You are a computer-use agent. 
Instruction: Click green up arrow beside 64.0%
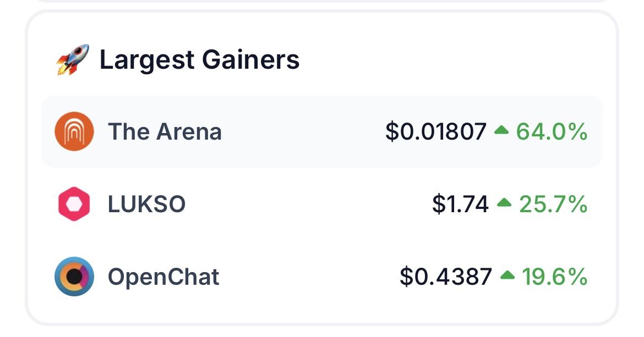(501, 131)
